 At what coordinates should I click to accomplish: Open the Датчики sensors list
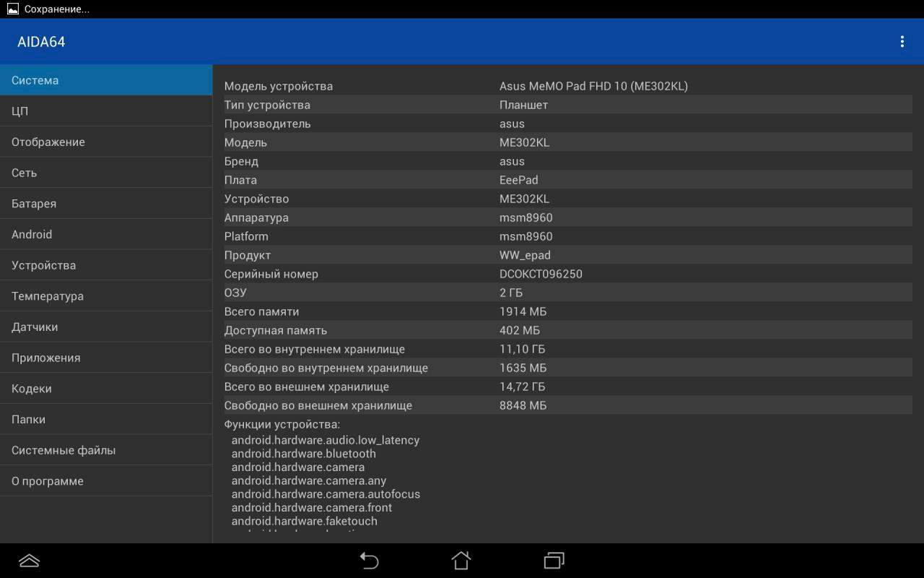point(106,327)
